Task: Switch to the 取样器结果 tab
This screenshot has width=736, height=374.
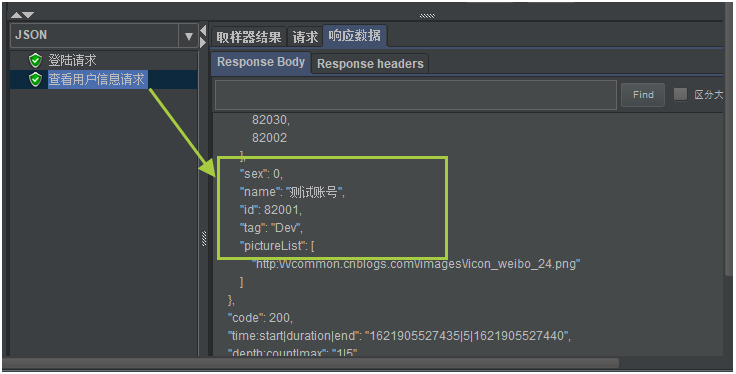Action: tap(249, 37)
